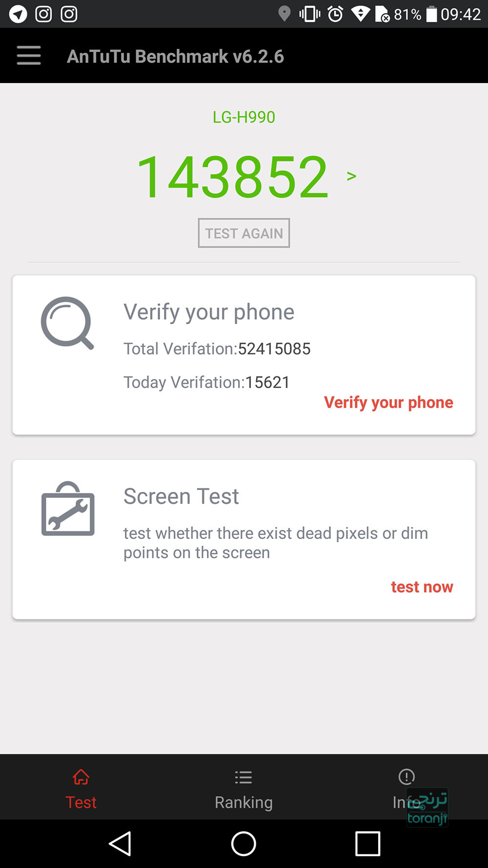The height and width of the screenshot is (868, 488).
Task: Expand score details arrow beside 143852
Action: 351,176
